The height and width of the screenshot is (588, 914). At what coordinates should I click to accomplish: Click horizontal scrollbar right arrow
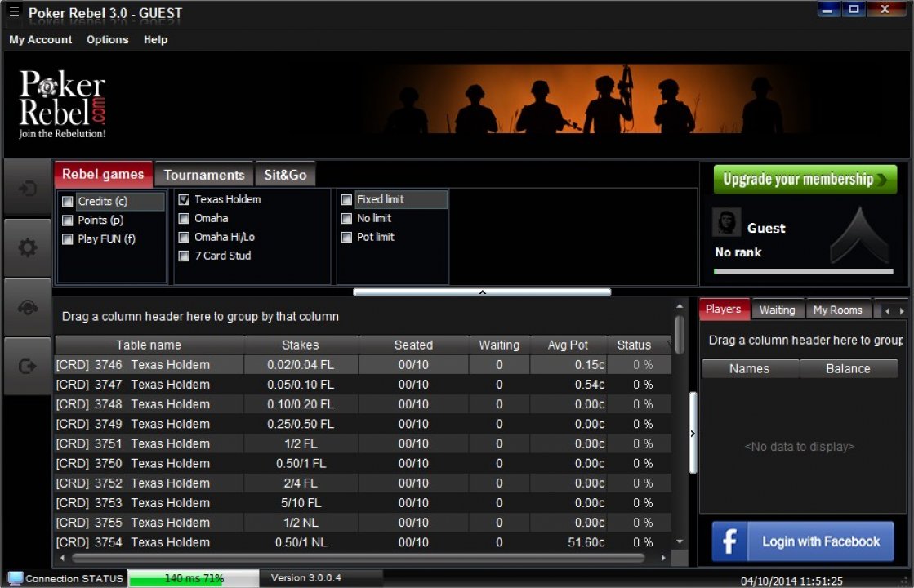(663, 559)
